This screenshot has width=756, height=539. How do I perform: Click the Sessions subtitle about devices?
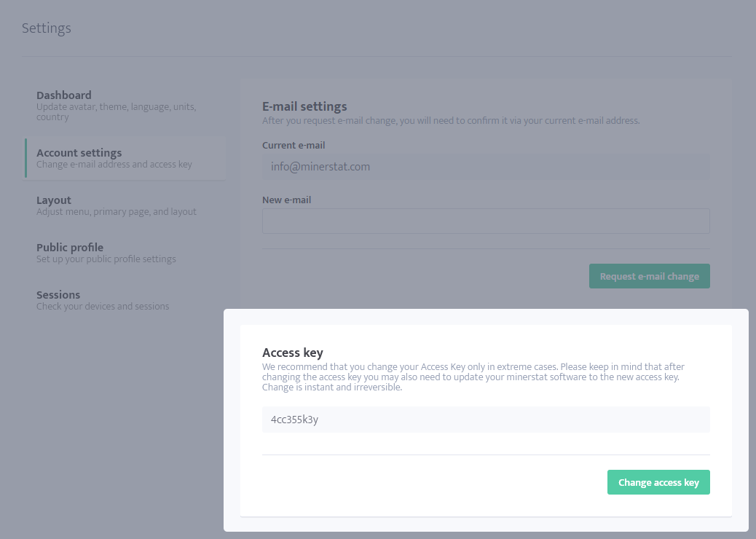pyautogui.click(x=103, y=306)
